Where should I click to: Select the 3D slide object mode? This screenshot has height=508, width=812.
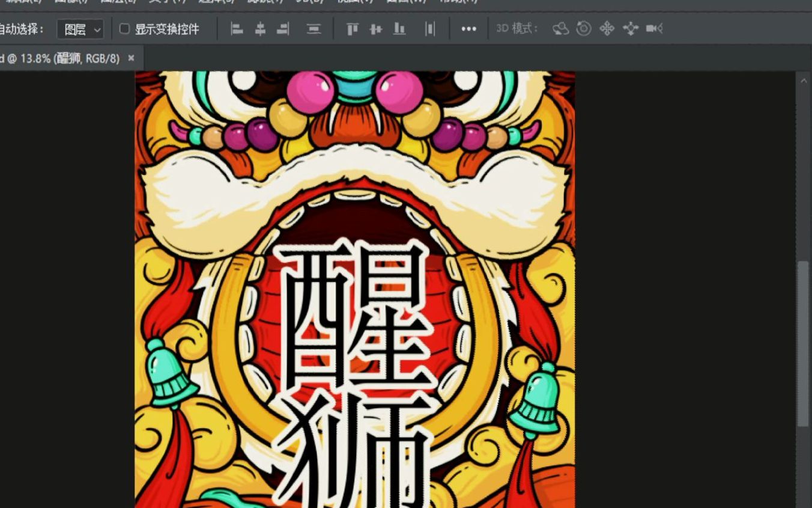point(631,29)
